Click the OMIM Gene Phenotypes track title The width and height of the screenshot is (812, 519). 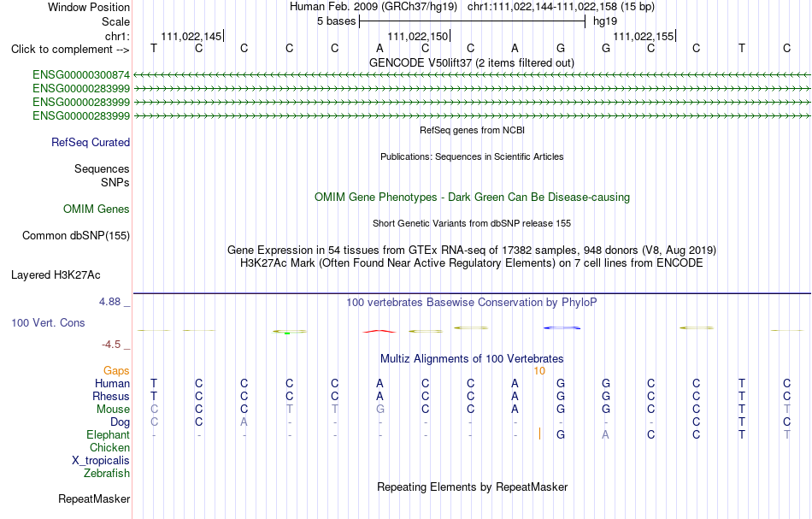(x=473, y=198)
